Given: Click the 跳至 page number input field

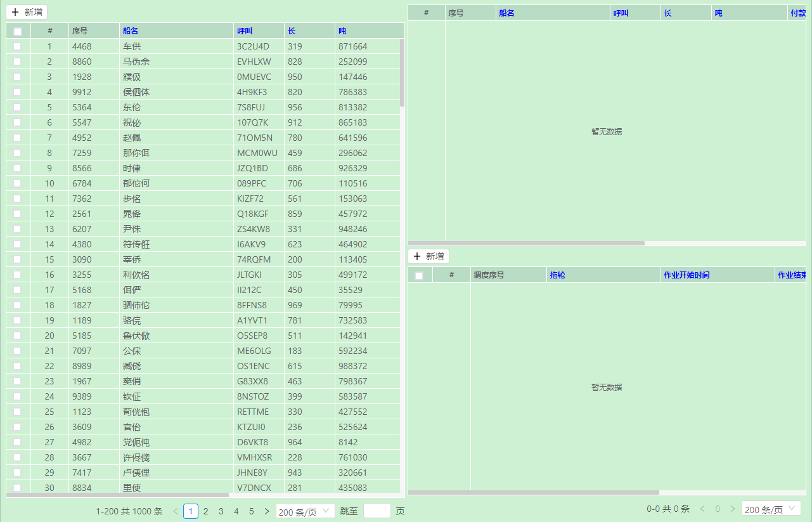Looking at the screenshot, I should tap(377, 511).
